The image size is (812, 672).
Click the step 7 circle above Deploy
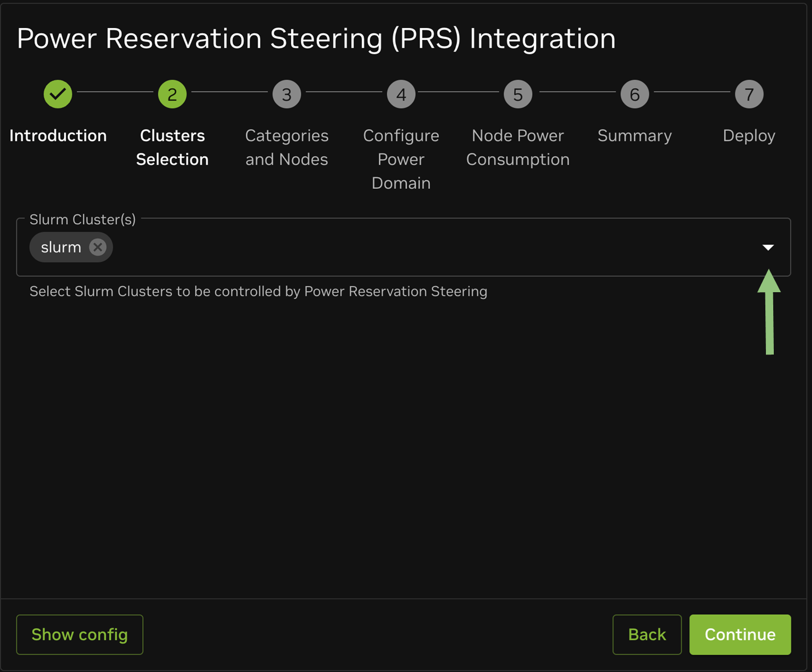[x=749, y=94]
